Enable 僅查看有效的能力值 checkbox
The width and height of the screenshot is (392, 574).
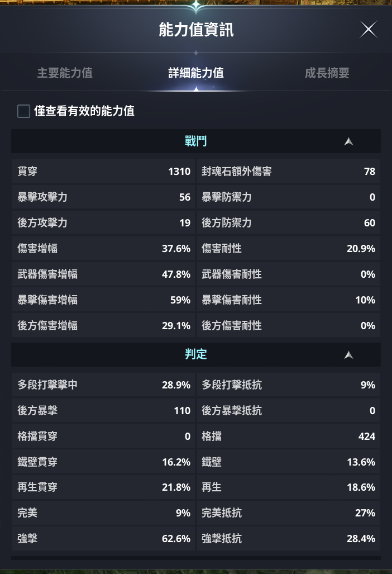click(23, 111)
